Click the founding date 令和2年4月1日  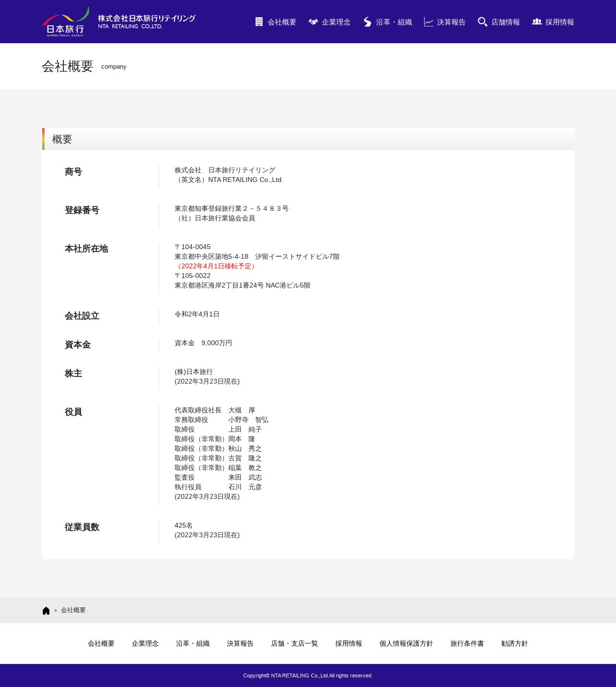pos(197,314)
